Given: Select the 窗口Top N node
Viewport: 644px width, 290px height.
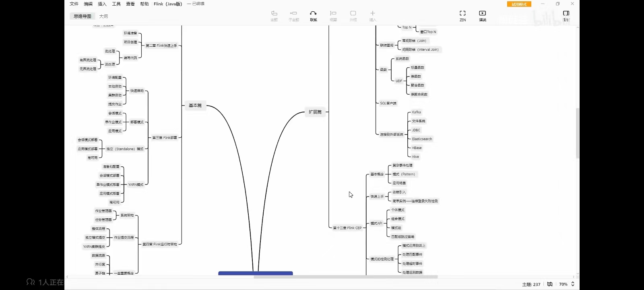Looking at the screenshot, I should click(428, 32).
